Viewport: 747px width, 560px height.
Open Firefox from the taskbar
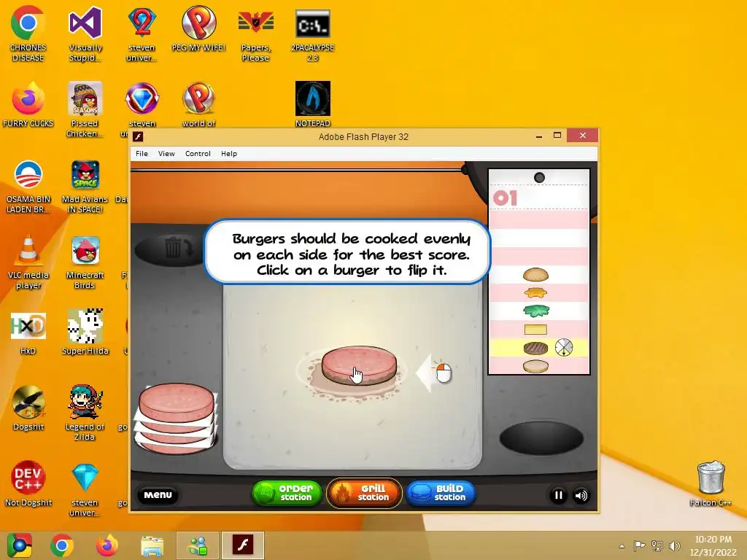click(x=107, y=545)
